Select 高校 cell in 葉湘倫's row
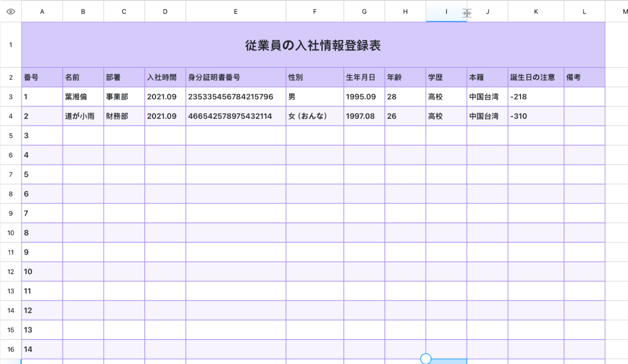628x364 pixels. (446, 97)
